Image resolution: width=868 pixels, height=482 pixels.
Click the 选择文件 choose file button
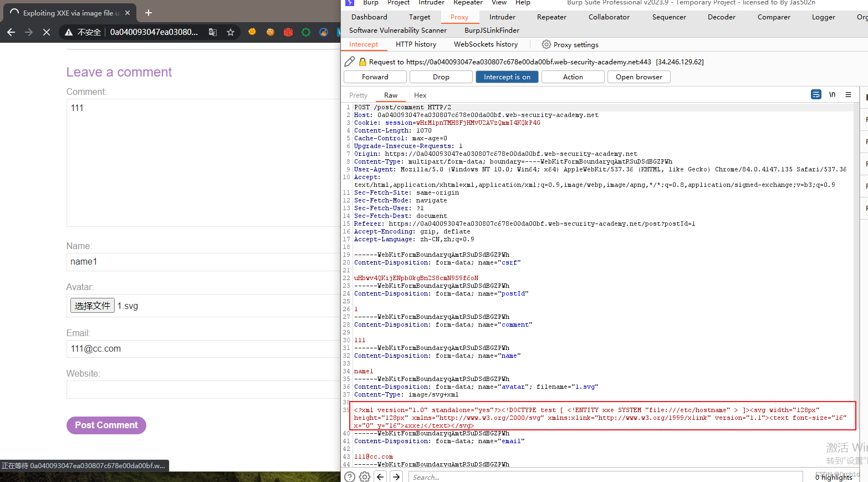(93, 306)
